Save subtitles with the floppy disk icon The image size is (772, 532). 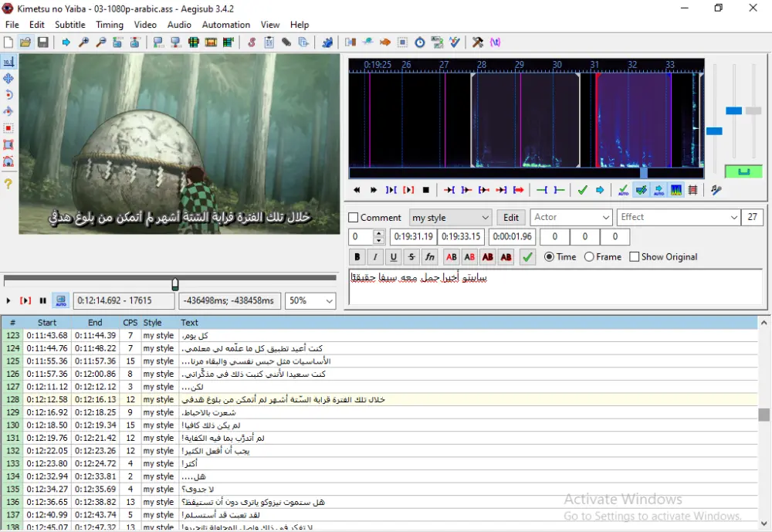tap(42, 42)
